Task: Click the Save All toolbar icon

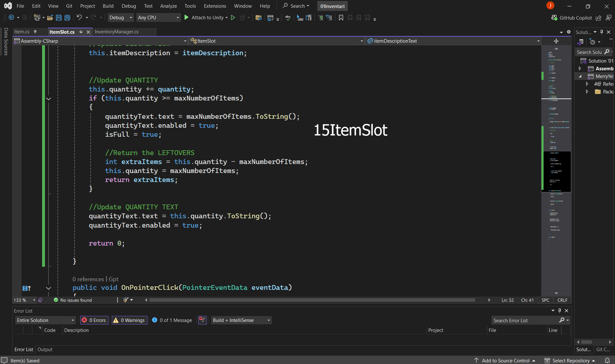Action: click(67, 18)
